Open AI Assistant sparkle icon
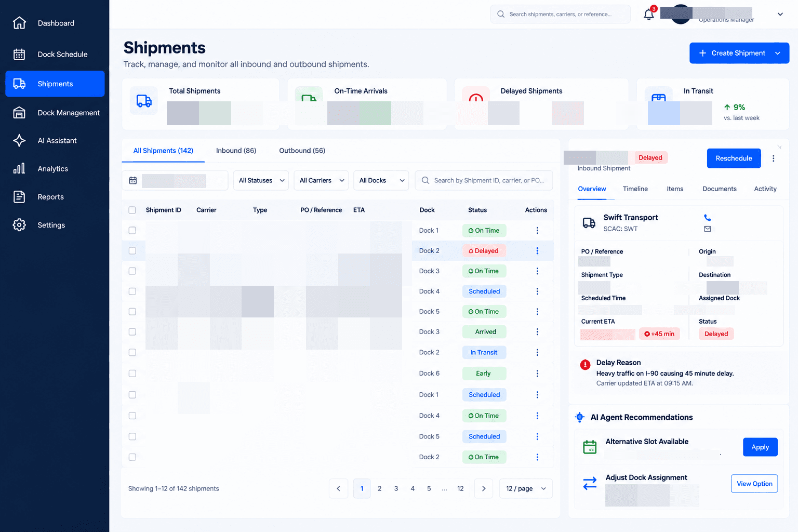The height and width of the screenshot is (532, 798). pyautogui.click(x=19, y=140)
